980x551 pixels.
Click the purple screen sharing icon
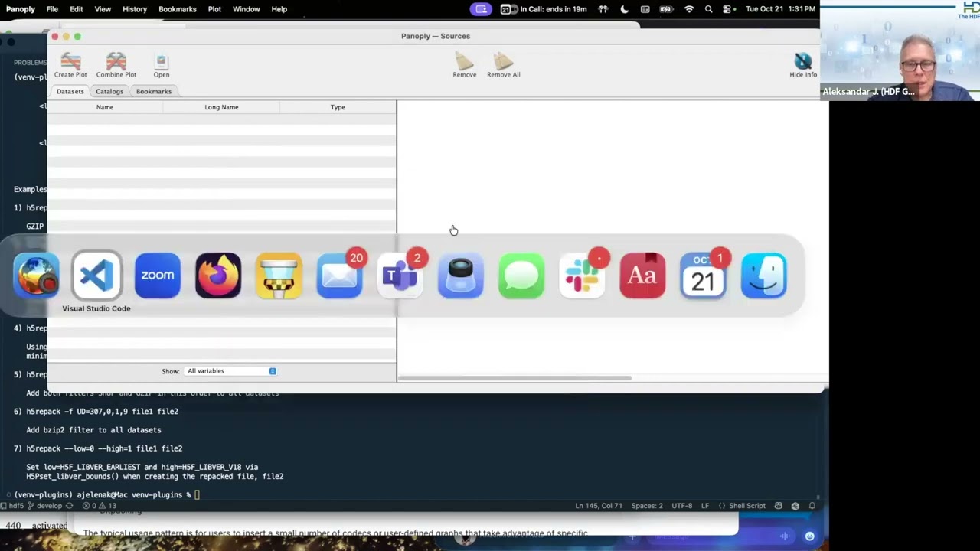click(481, 9)
